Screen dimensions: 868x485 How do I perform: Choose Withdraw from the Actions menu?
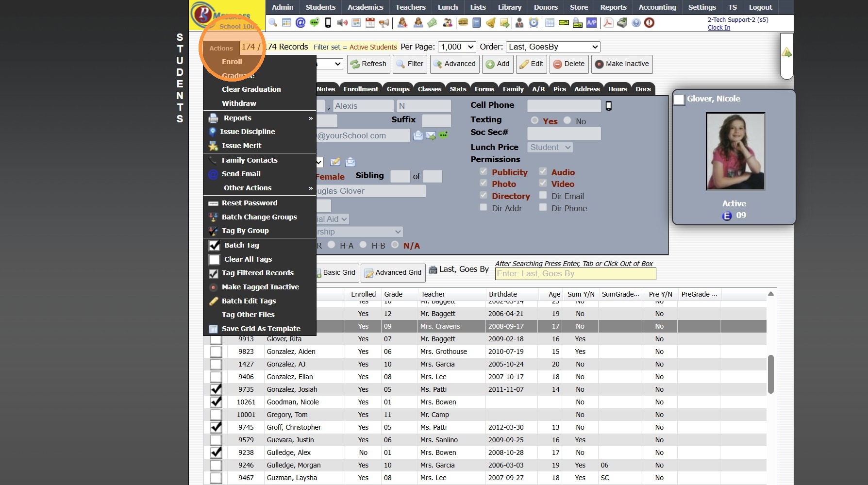pos(239,103)
